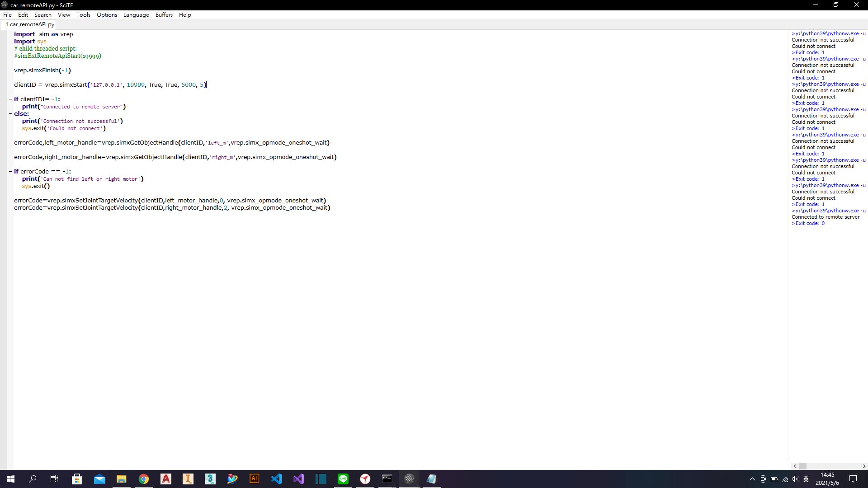Click the 'right_m' string in the code
The height and width of the screenshot is (488, 868).
click(x=222, y=157)
